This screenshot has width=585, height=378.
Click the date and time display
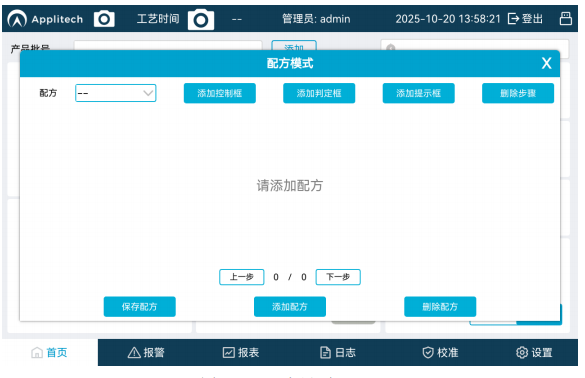point(448,19)
